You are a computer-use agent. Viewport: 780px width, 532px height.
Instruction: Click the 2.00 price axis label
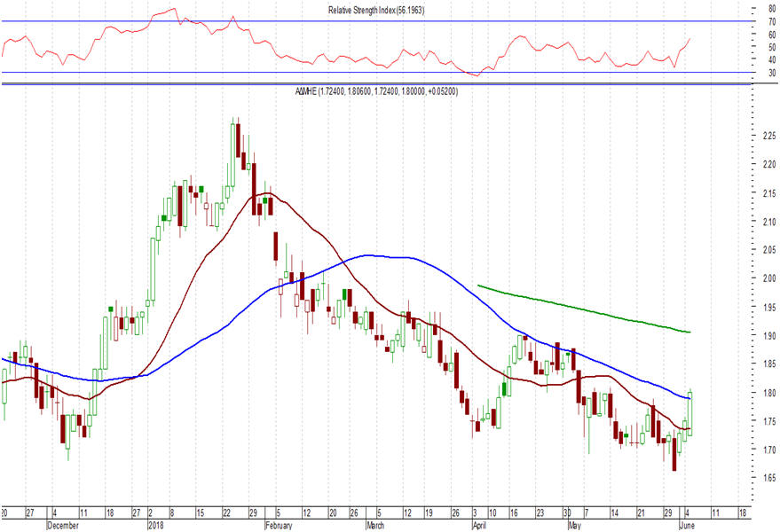click(769, 278)
